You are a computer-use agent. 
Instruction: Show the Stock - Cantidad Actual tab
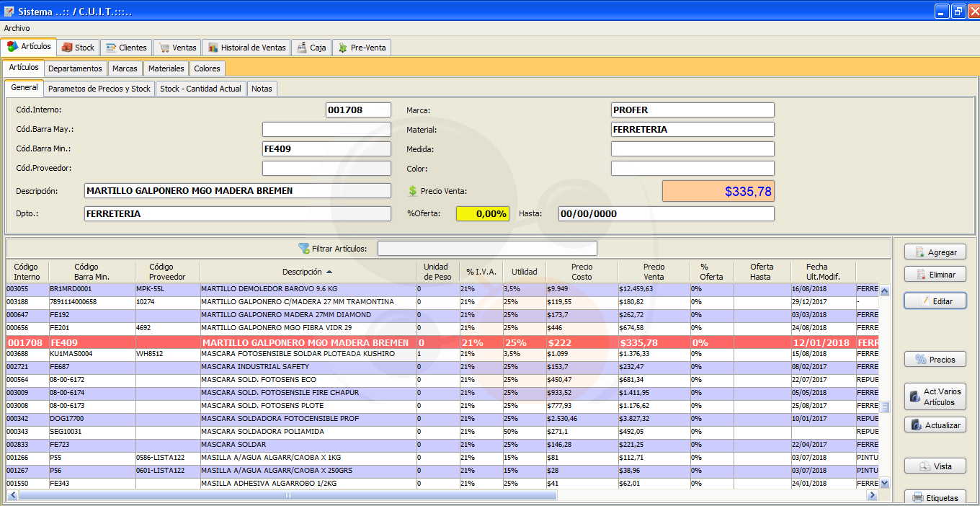[201, 89]
